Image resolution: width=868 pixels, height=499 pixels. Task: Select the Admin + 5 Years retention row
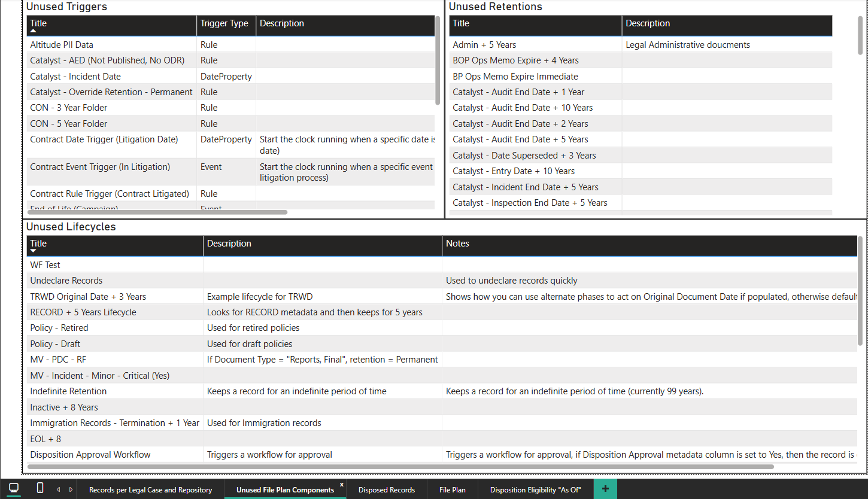click(x=484, y=45)
